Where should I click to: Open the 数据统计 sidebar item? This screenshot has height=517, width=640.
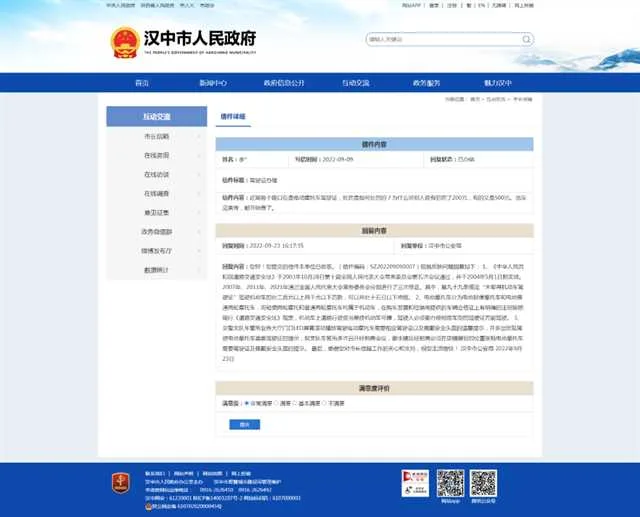point(156,270)
